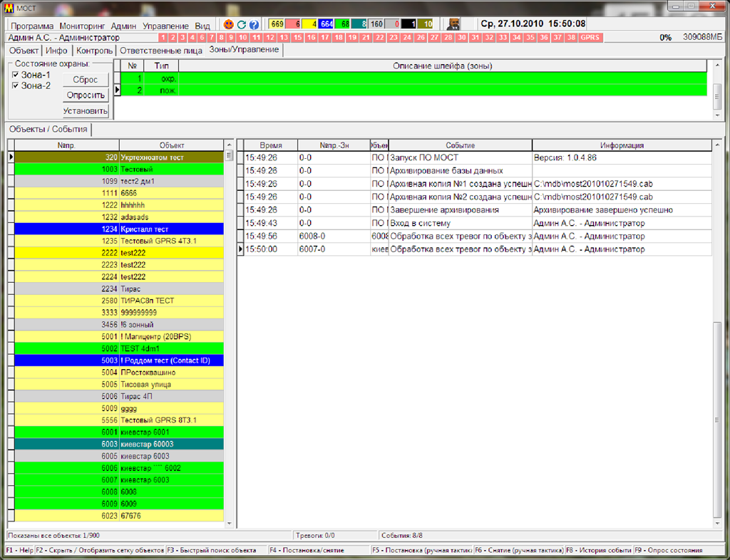Screen dimensions: 730x560
Task: Open help via the blue question mark icon
Action: [254, 25]
